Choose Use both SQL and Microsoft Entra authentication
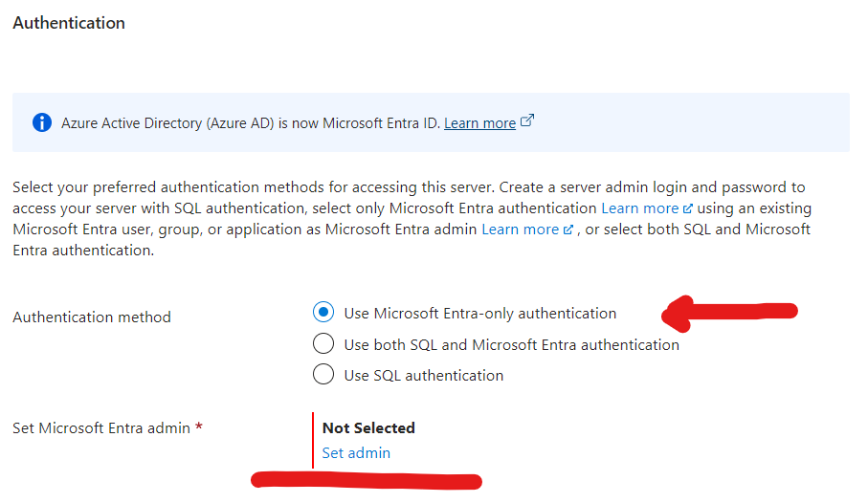Screen dimensions: 868x503 (323, 344)
